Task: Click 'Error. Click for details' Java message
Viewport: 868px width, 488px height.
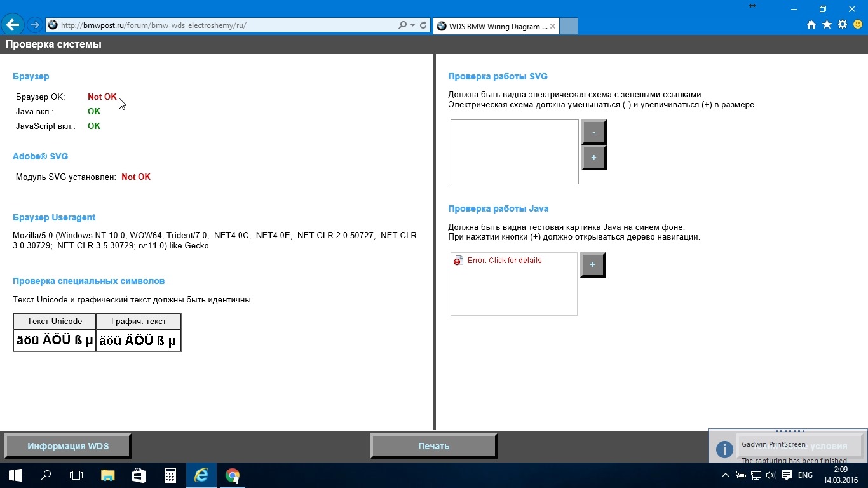Action: pyautogui.click(x=505, y=261)
